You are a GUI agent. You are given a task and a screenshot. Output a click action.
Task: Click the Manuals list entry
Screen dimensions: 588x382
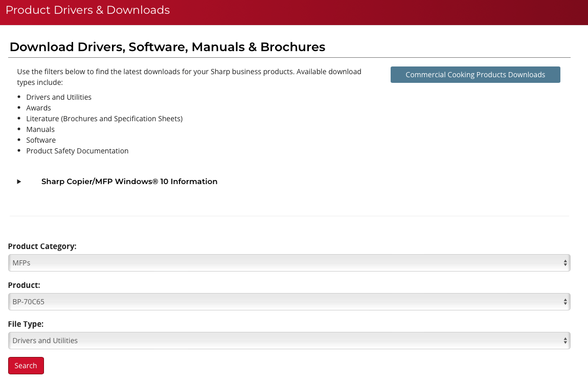coord(40,129)
